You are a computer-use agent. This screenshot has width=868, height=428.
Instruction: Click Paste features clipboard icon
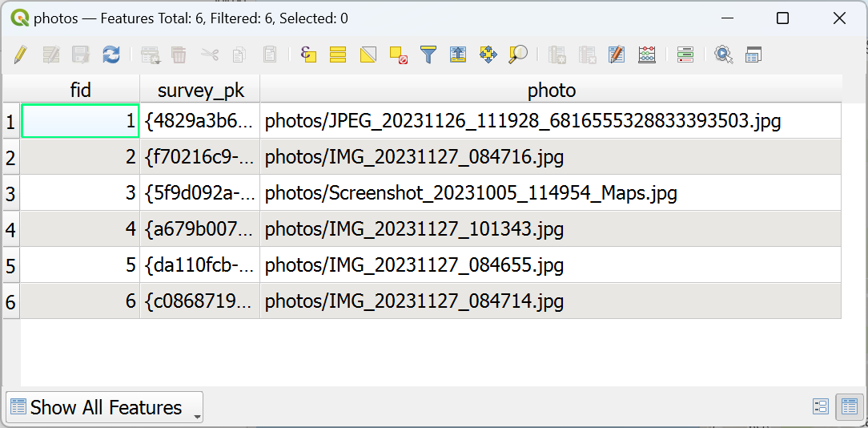270,55
